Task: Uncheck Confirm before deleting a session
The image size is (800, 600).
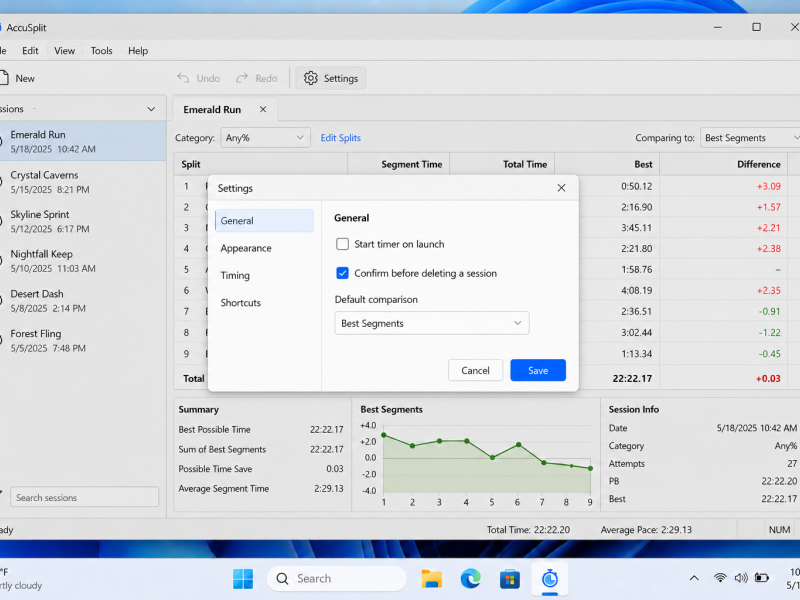Action: pyautogui.click(x=342, y=273)
